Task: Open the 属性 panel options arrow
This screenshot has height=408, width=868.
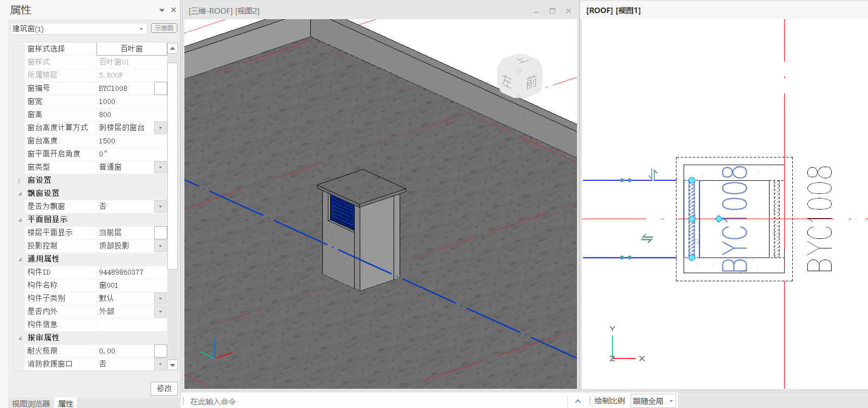Action: coord(162,10)
